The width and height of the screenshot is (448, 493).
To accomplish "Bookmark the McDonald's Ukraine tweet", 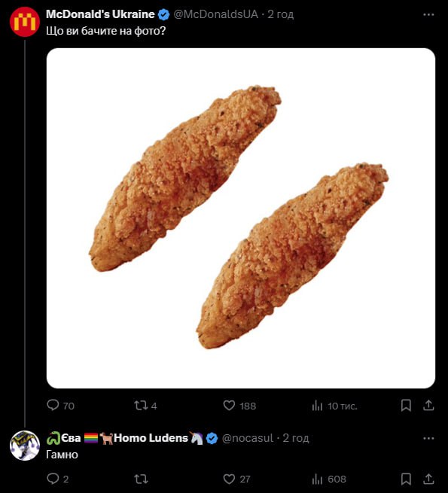I will pos(406,405).
